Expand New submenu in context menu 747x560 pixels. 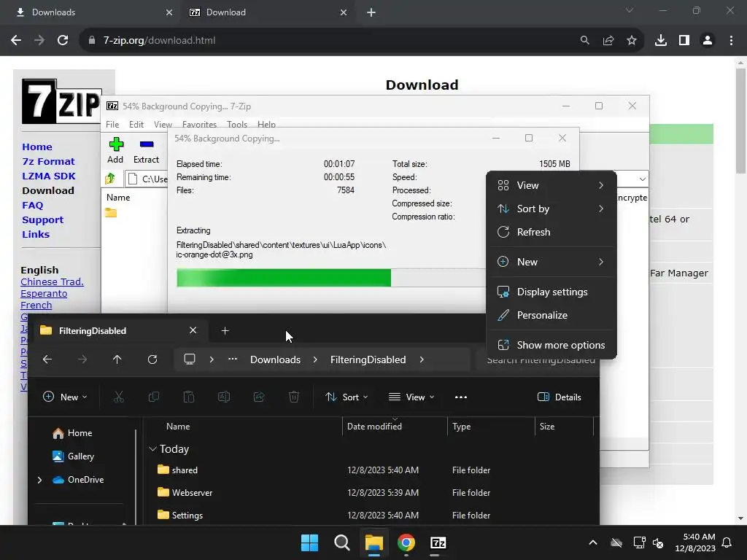[x=551, y=262]
